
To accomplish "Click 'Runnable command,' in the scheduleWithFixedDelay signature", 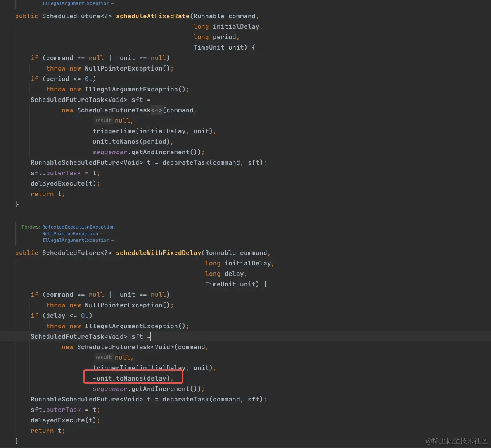I will pyautogui.click(x=238, y=253).
